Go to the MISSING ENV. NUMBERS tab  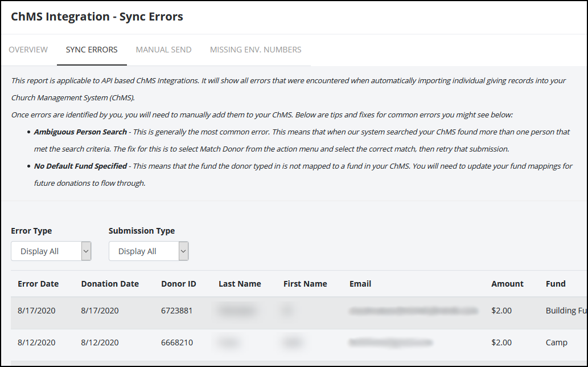coord(255,50)
